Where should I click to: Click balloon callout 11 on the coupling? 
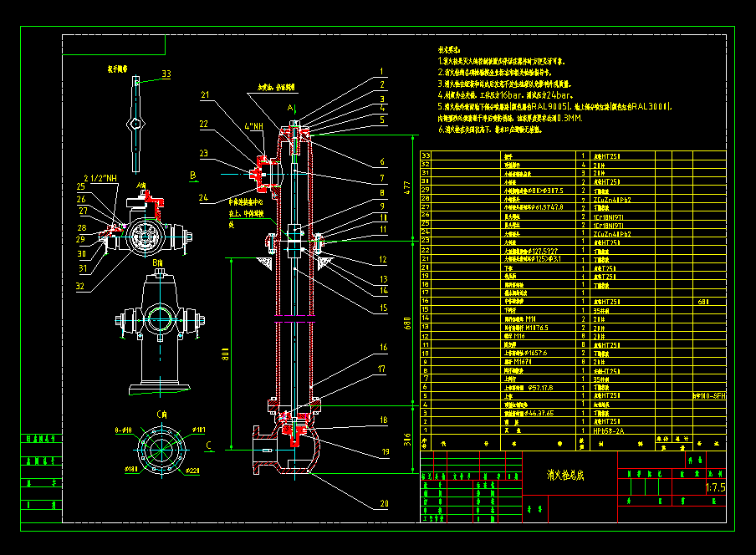coord(382,230)
